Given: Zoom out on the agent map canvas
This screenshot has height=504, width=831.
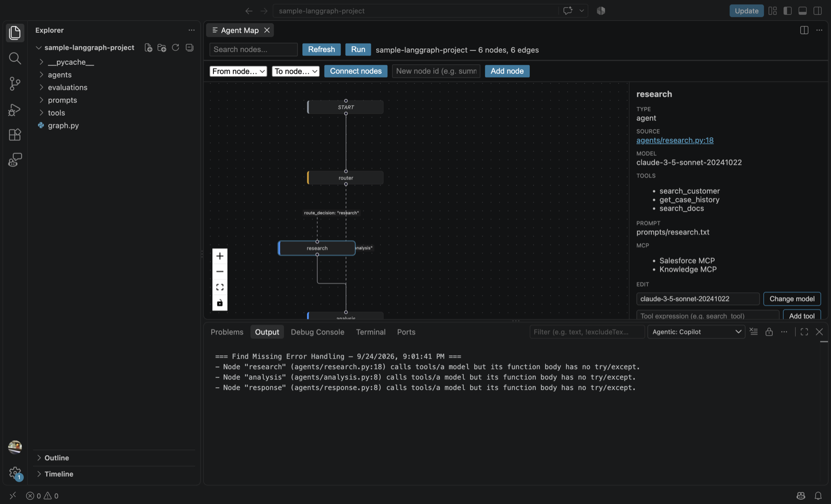Looking at the screenshot, I should coord(220,271).
